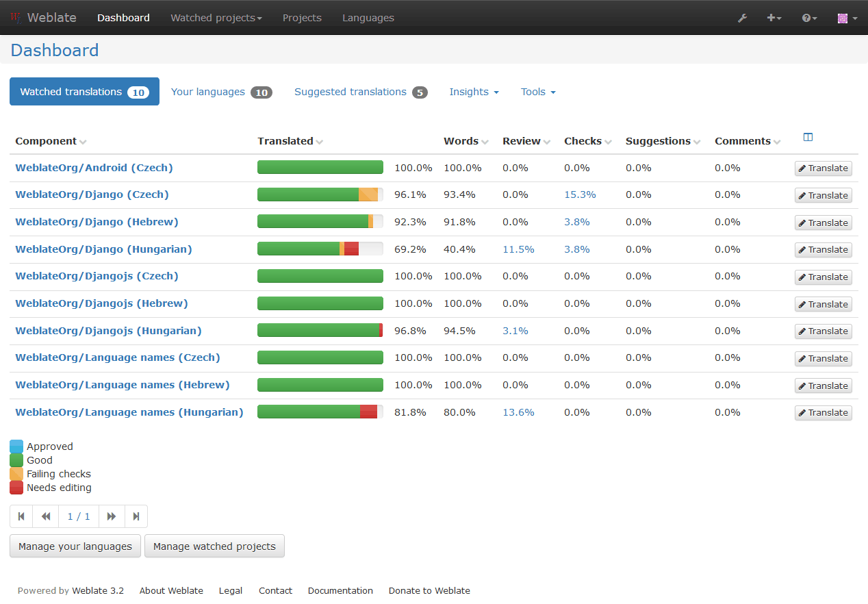Screen dimensions: 868x604
Task: Translate WeblateOrg/Android (Czech)
Action: point(823,168)
